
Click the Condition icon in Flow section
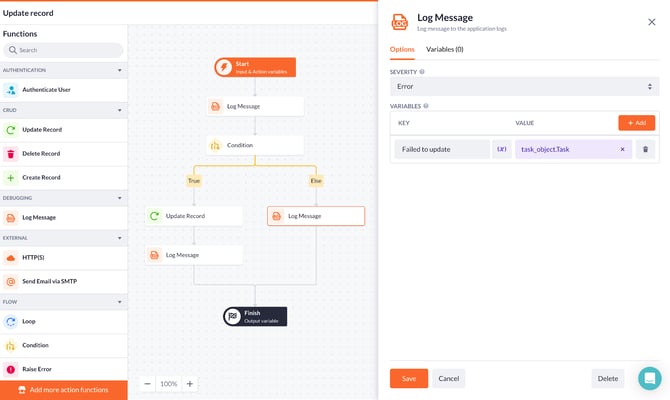click(x=11, y=345)
